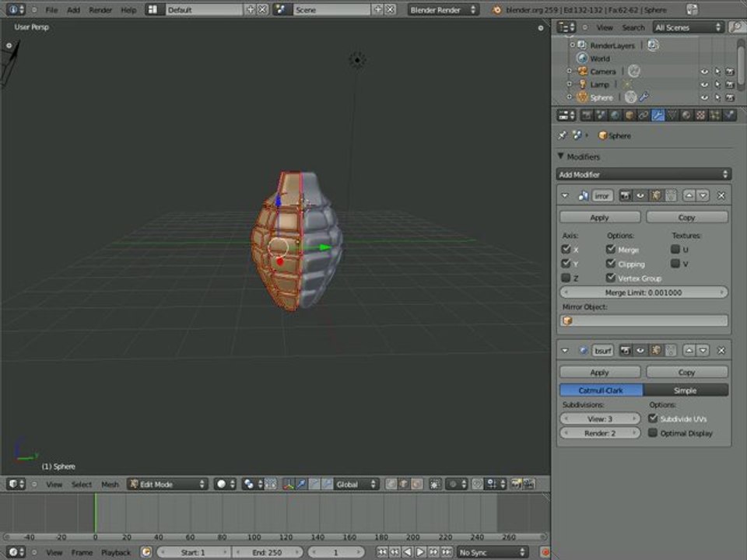Toggle Mirror modifier viewport eye visibility
747x560 pixels.
pos(640,196)
